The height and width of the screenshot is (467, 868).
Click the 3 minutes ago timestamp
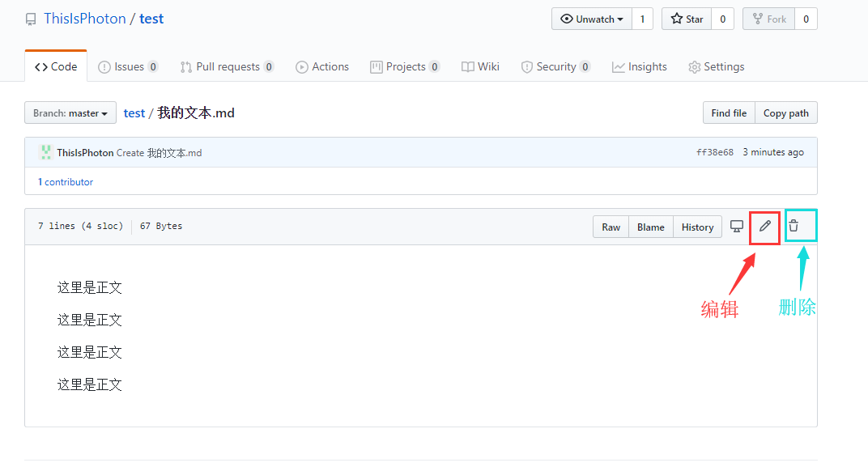tap(773, 152)
